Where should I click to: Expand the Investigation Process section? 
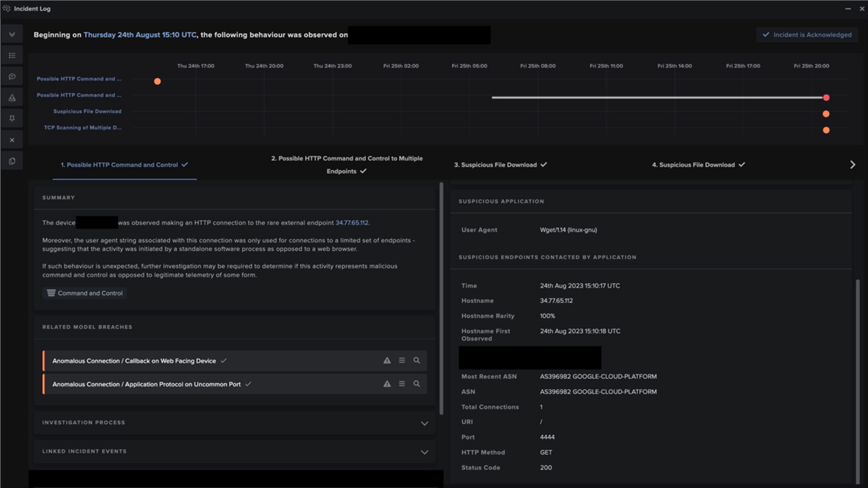[x=424, y=423]
